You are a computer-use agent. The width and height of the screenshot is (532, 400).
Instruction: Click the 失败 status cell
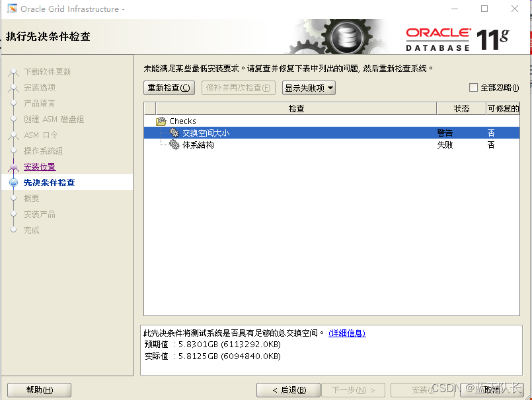[445, 145]
